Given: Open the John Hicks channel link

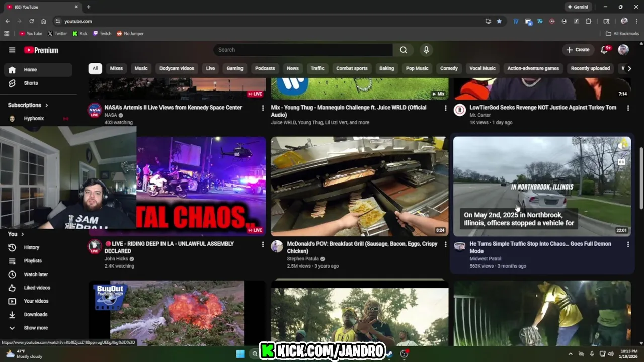Looking at the screenshot, I should click(x=116, y=259).
